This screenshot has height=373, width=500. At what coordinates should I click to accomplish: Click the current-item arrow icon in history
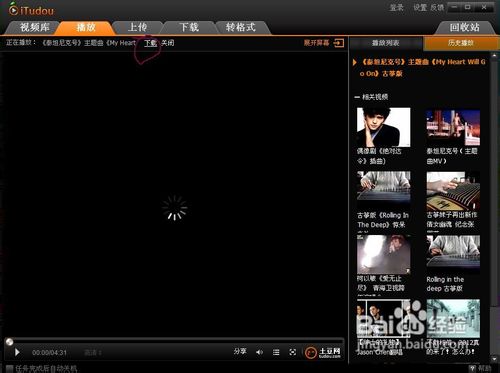[355, 62]
